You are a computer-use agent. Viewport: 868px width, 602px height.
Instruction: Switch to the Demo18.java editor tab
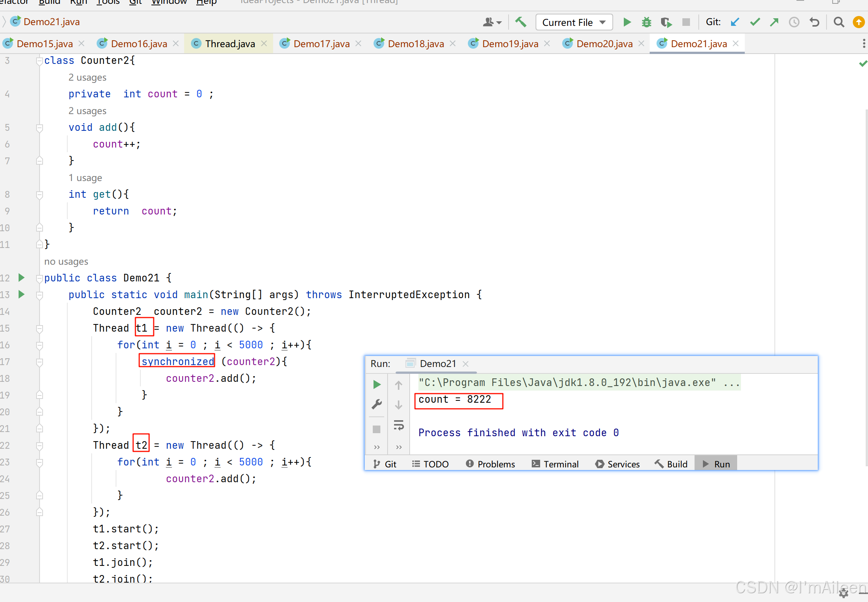tap(415, 44)
